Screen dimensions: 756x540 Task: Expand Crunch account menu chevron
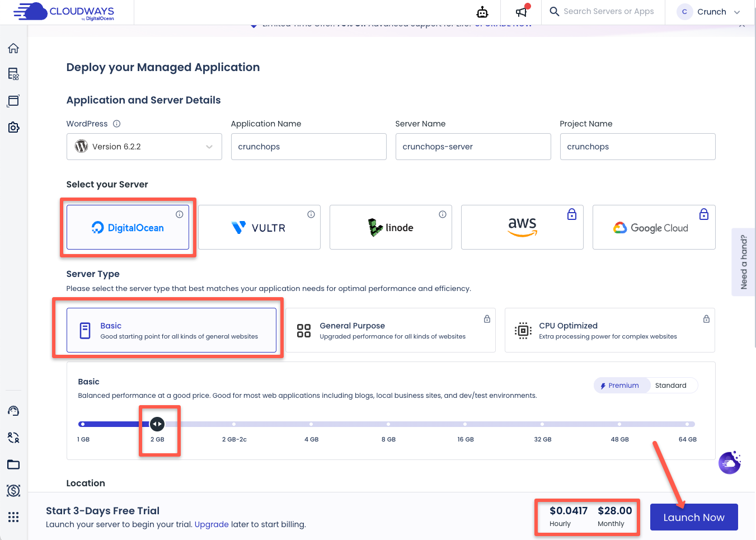pyautogui.click(x=737, y=12)
